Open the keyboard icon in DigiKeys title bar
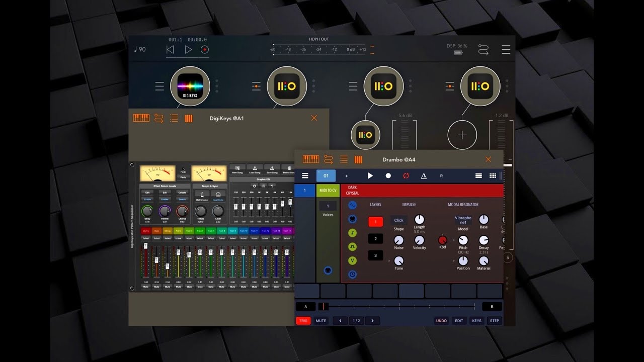The height and width of the screenshot is (362, 644). click(141, 118)
